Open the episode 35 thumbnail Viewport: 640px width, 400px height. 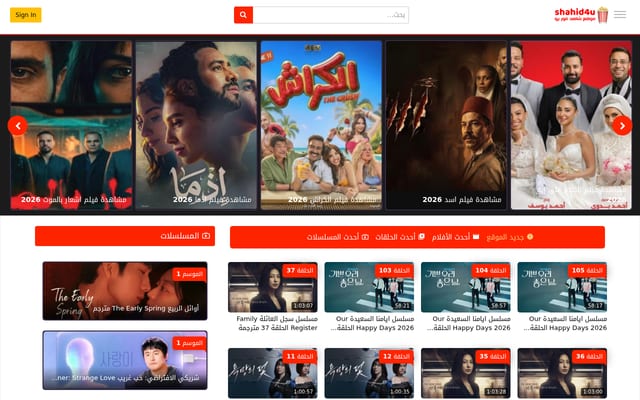(466, 373)
